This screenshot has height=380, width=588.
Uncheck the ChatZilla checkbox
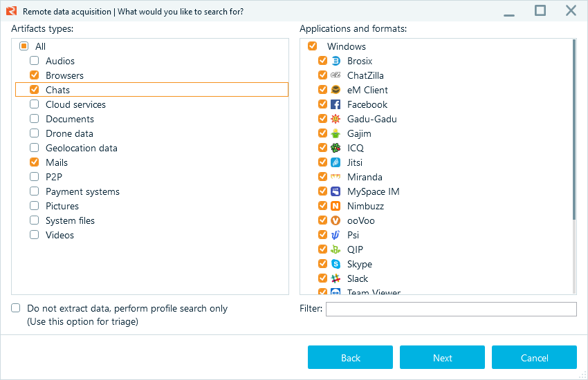(x=322, y=75)
